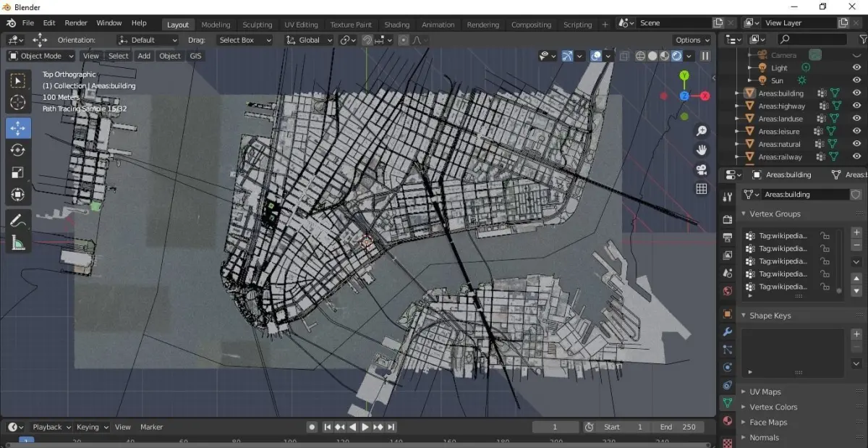Click the zoom view magnifier icon
Image resolution: width=868 pixels, height=448 pixels.
tap(701, 131)
